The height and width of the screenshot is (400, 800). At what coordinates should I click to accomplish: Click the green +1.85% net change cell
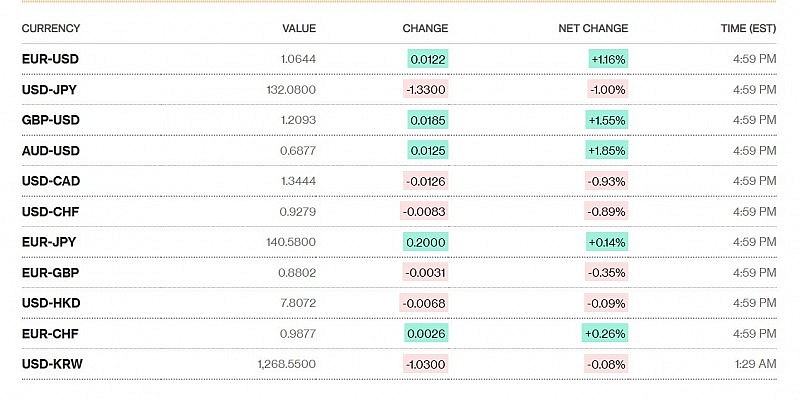coord(608,150)
